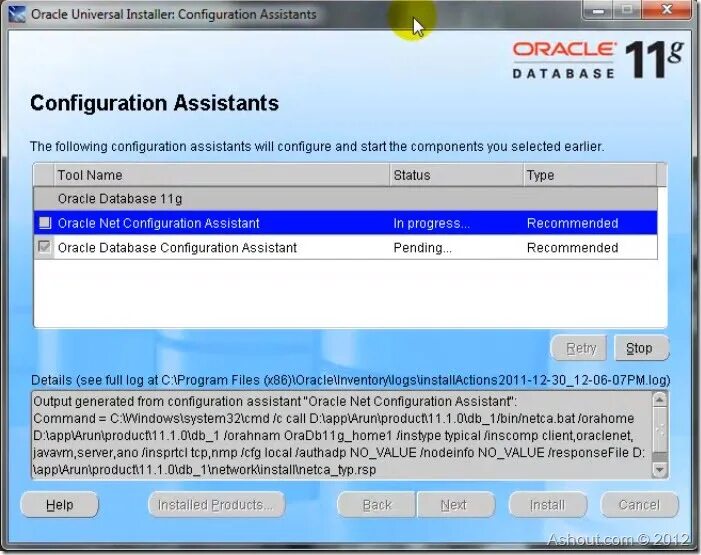Toggle Oracle Net Configuration Assistant checkbox

point(45,223)
